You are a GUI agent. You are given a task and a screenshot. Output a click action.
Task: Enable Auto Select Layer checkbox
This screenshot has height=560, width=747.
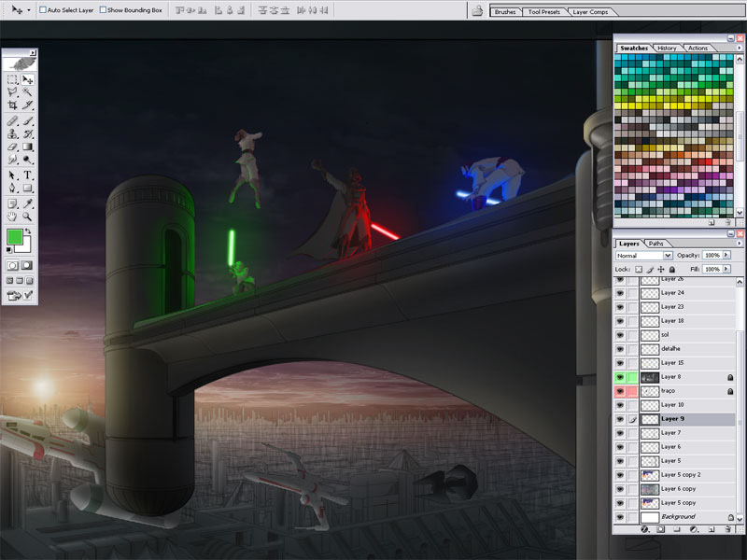click(x=43, y=10)
